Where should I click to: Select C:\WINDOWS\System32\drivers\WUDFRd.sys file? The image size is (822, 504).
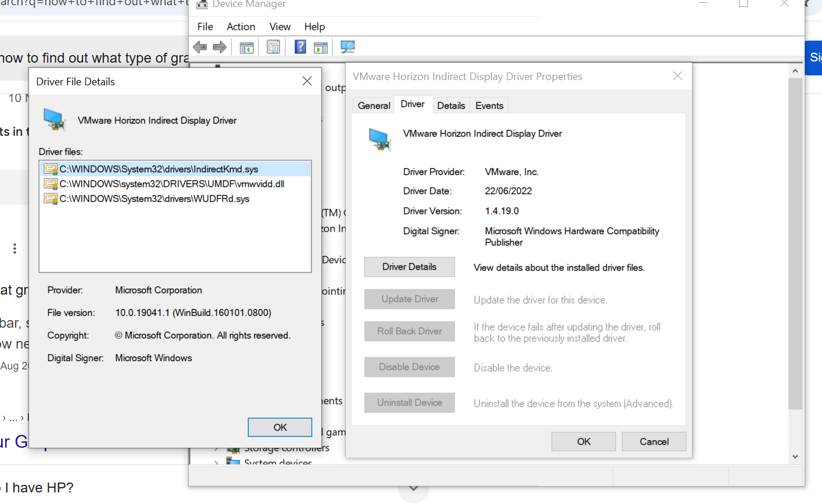pyautogui.click(x=175, y=198)
